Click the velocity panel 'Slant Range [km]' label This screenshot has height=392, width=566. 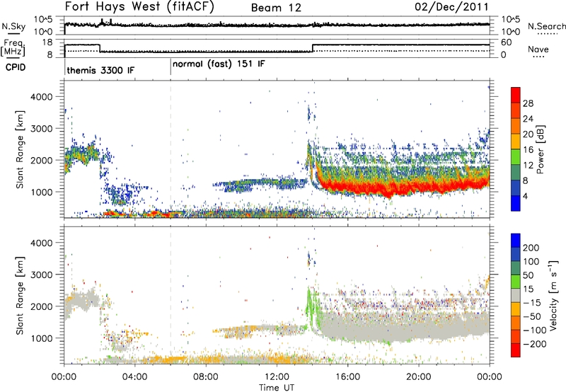point(20,296)
